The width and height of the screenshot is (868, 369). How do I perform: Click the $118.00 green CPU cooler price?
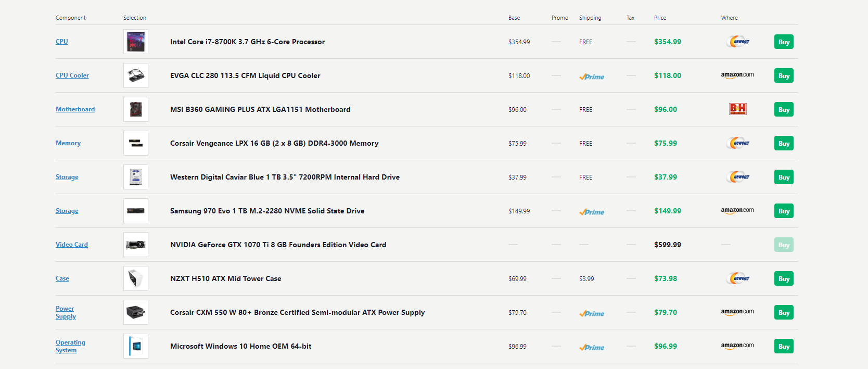[668, 75]
